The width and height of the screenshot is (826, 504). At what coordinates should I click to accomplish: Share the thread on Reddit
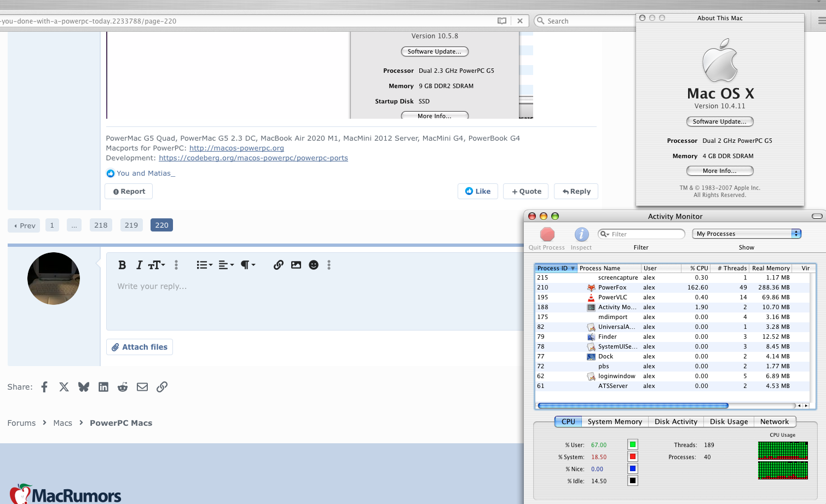tap(123, 387)
